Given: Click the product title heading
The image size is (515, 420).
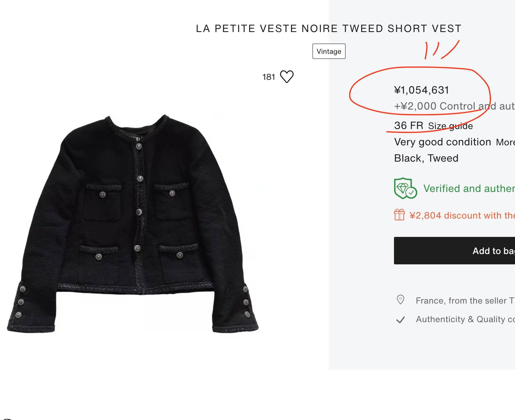Looking at the screenshot, I should pos(329,29).
